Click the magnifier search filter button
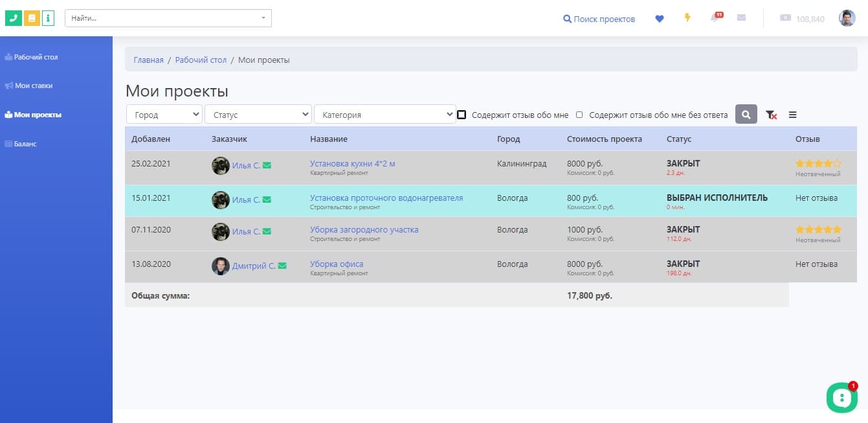The width and height of the screenshot is (868, 423). tap(746, 115)
